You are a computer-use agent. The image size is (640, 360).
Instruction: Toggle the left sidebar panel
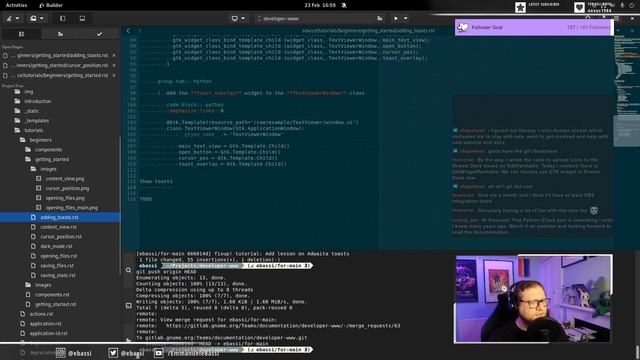tap(62, 18)
